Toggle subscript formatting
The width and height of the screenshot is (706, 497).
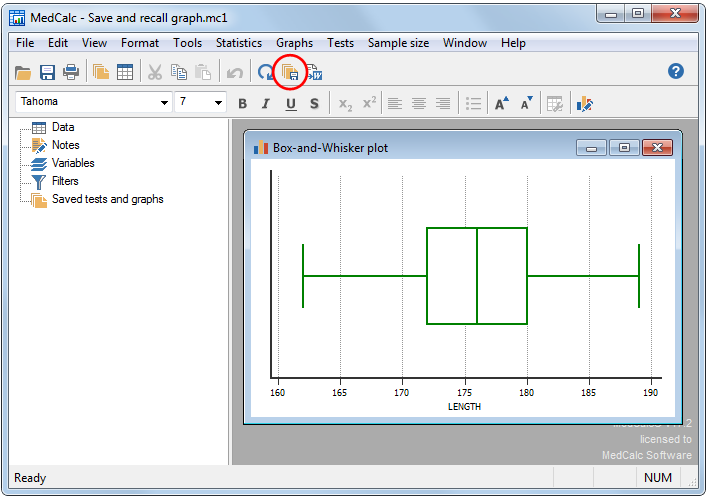point(345,104)
